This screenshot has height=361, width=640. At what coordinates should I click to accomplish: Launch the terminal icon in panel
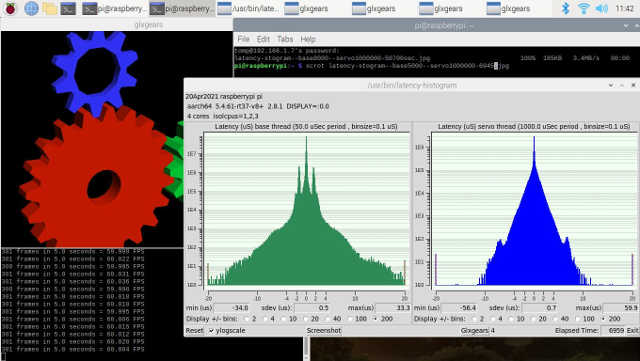pyautogui.click(x=68, y=8)
